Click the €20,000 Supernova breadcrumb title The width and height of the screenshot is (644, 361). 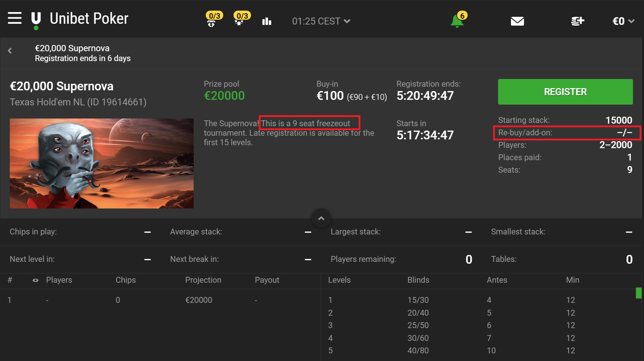tap(72, 48)
